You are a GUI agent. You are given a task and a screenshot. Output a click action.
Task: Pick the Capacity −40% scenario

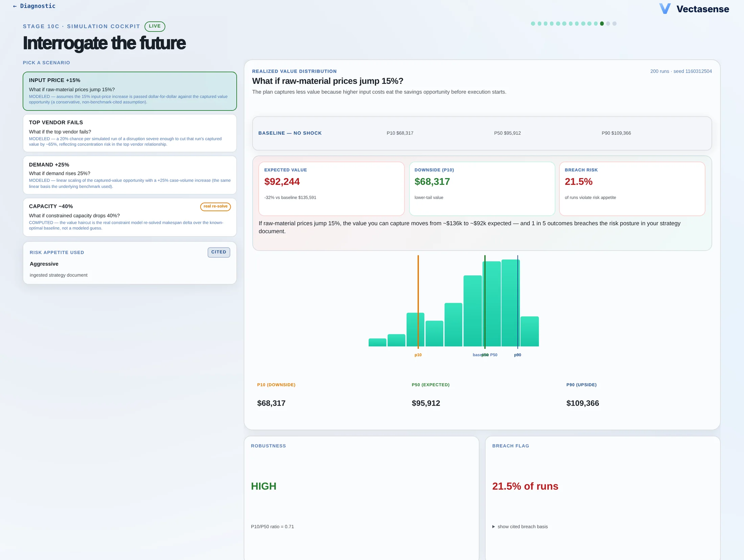tap(130, 217)
